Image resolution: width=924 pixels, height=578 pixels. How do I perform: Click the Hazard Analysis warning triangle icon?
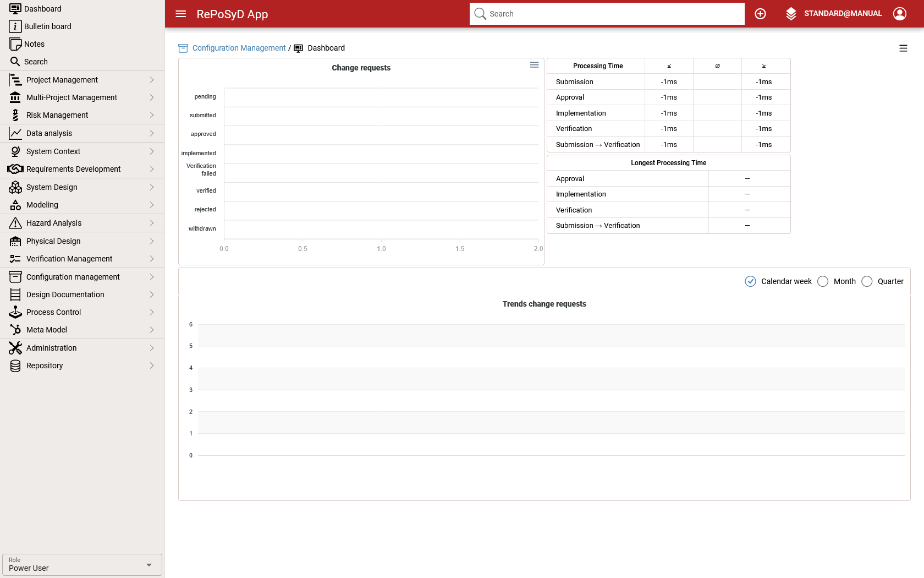click(x=15, y=223)
